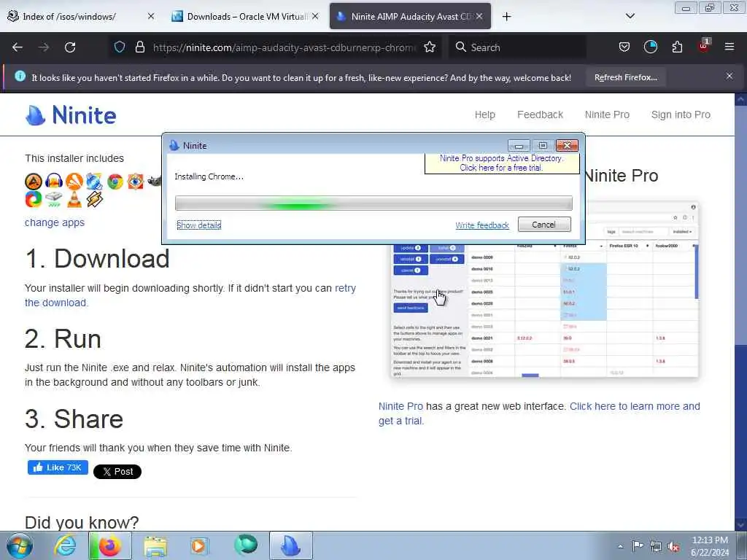Click the VLC cone icon
The width and height of the screenshot is (747, 560).
tap(74, 199)
